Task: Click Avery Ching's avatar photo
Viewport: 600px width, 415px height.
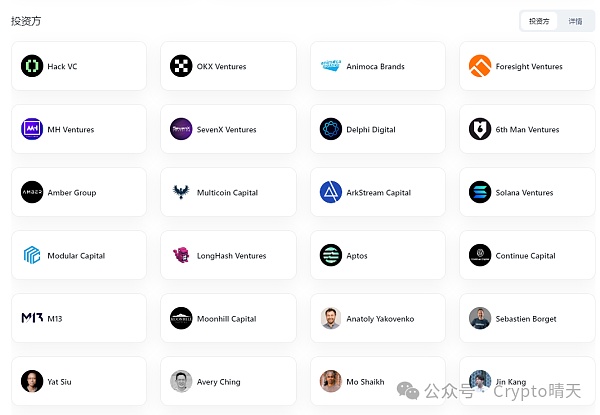Action: 181,381
